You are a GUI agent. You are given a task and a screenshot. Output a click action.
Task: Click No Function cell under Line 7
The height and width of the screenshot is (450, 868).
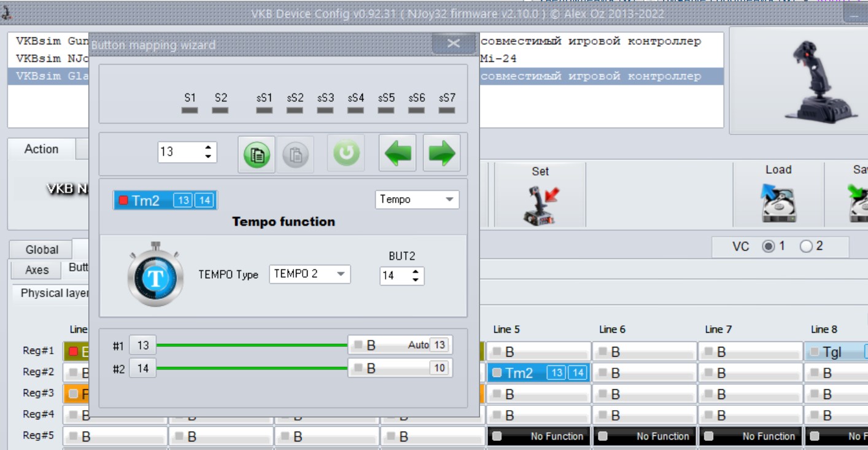(x=750, y=436)
